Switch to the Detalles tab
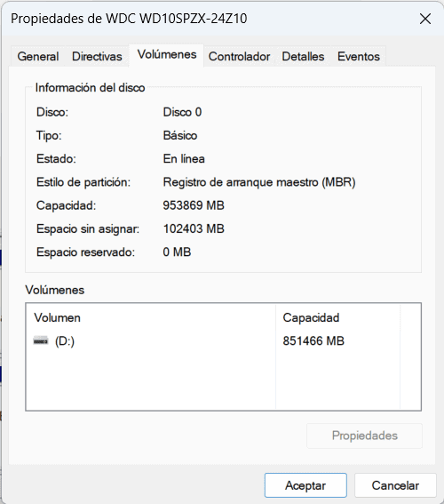The width and height of the screenshot is (444, 504). point(303,57)
